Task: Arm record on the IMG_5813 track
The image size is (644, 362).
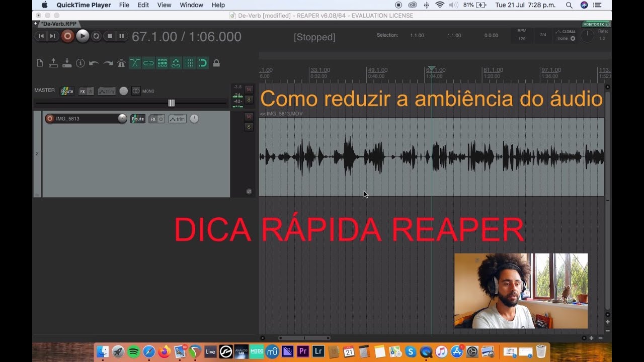Action: 49,119
